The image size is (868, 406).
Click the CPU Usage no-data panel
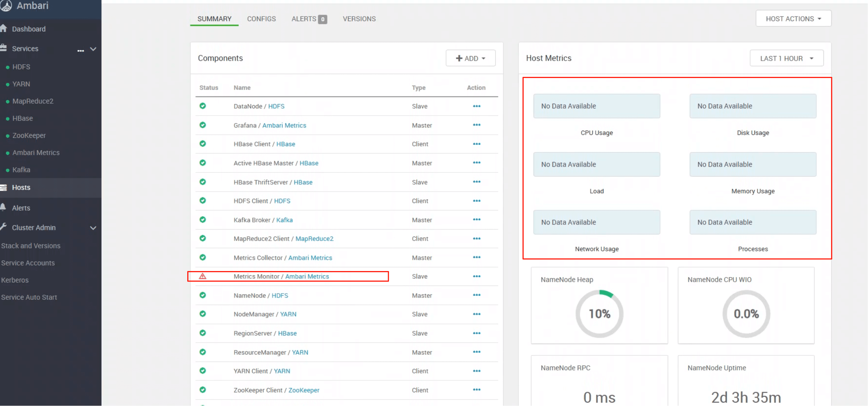click(597, 106)
